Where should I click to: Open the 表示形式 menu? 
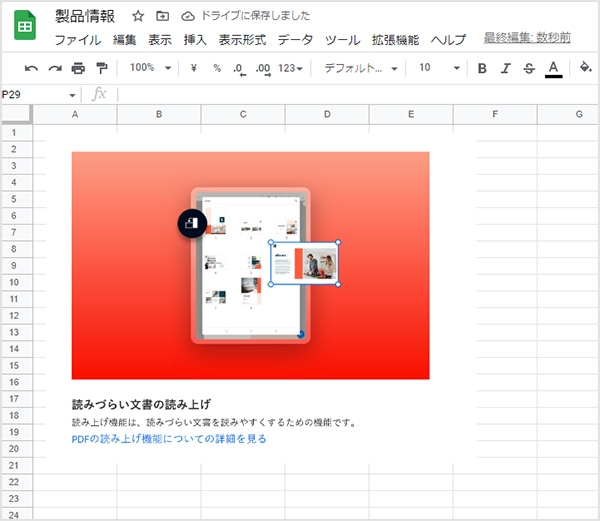[242, 40]
